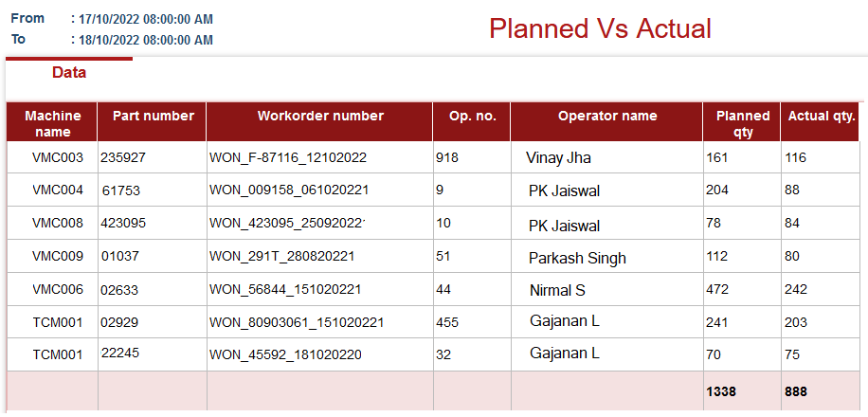Select the From date 17/10/2022 value

[x=146, y=19]
